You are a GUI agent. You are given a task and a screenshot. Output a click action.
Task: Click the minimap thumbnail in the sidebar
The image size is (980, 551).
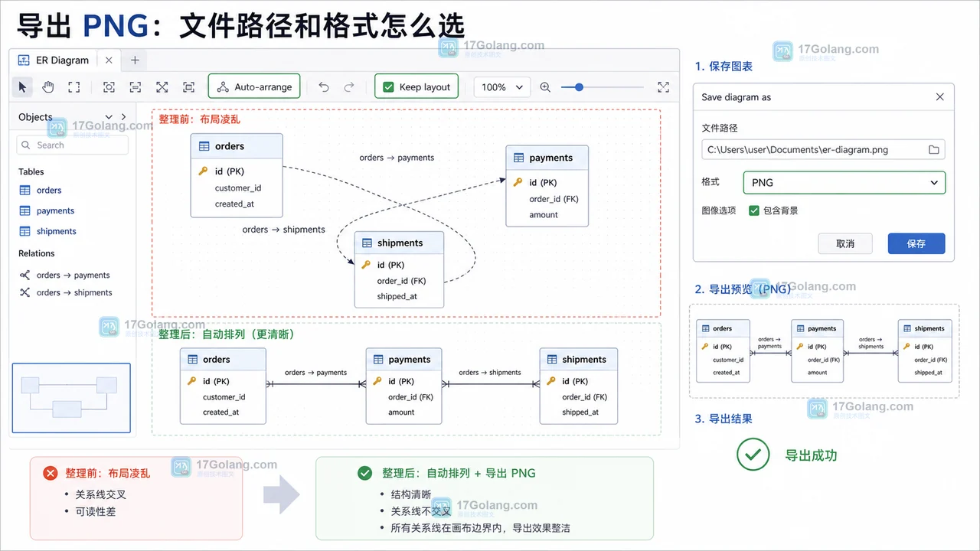(71, 398)
